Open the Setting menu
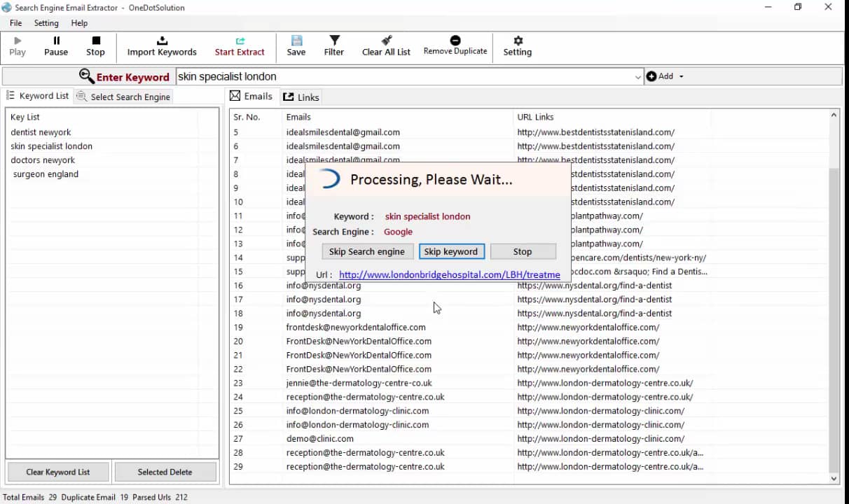 point(46,23)
